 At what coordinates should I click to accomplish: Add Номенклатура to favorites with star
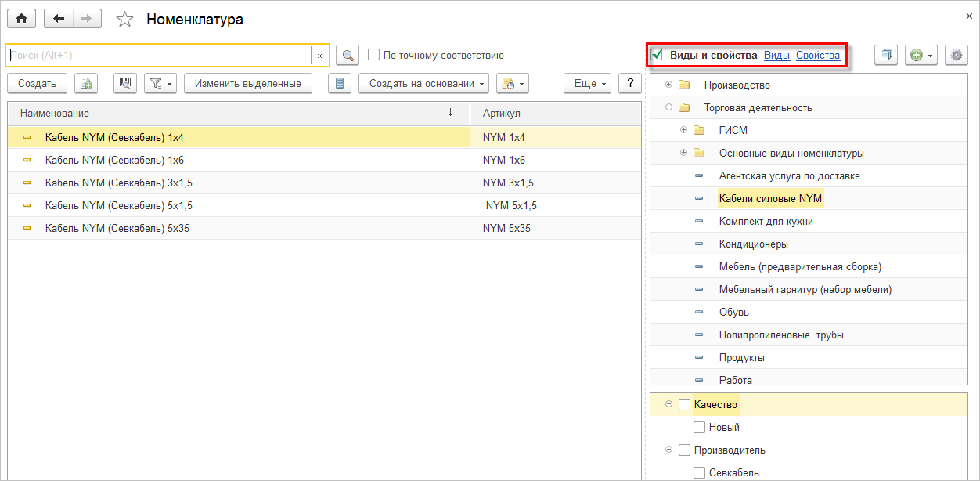124,20
